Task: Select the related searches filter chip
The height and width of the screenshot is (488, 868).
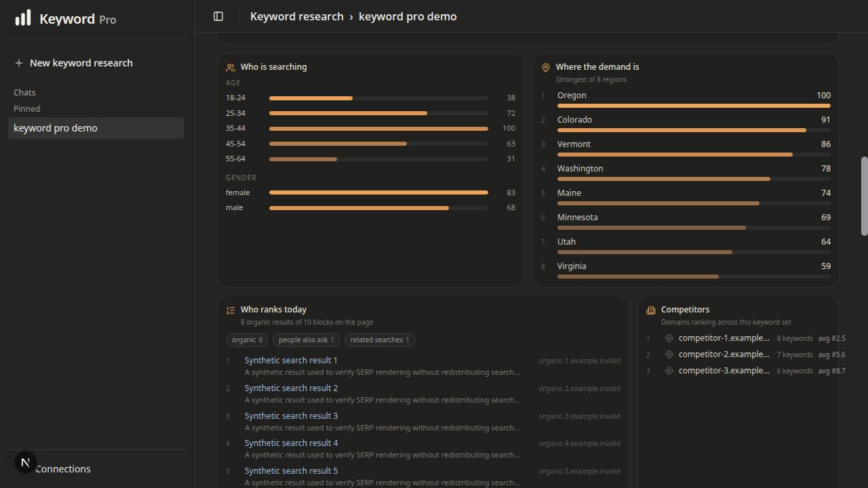Action: (380, 340)
